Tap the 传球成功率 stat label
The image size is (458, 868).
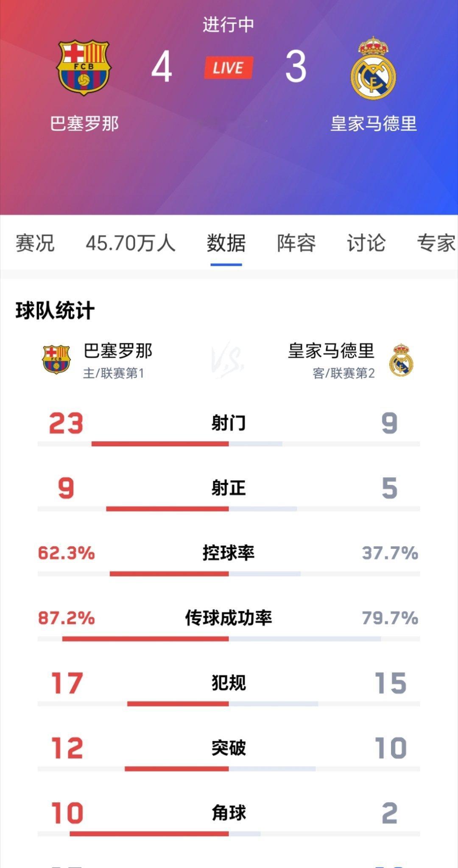229,618
